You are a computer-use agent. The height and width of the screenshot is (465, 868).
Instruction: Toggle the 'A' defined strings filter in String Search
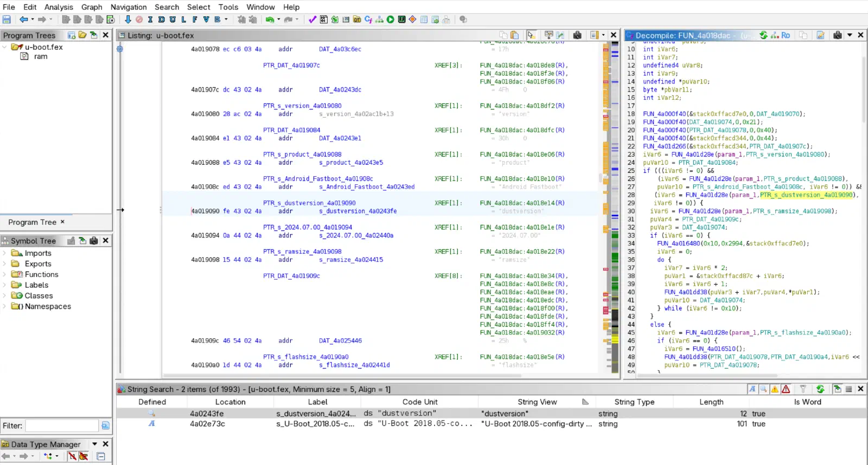point(752,389)
